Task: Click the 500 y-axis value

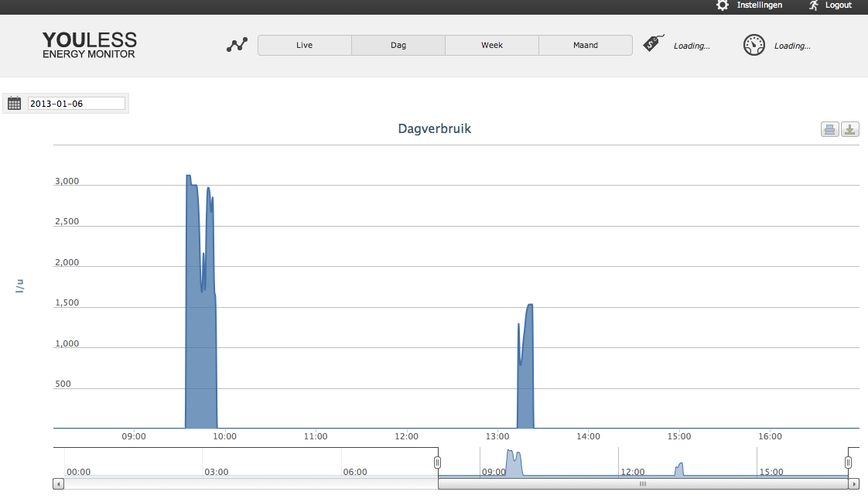Action: click(x=63, y=384)
